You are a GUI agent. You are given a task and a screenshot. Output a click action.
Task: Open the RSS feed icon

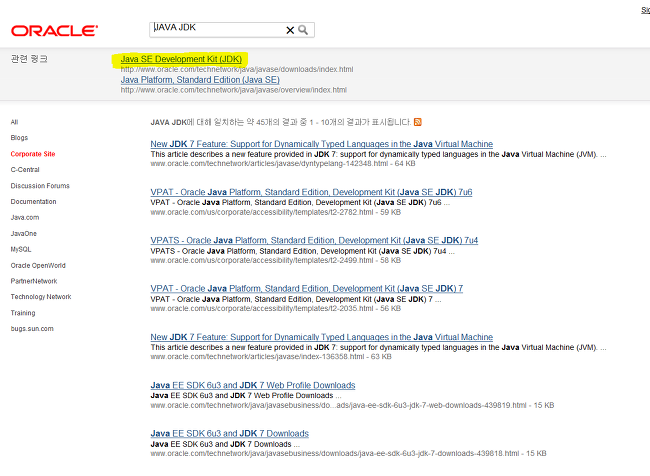click(x=418, y=122)
